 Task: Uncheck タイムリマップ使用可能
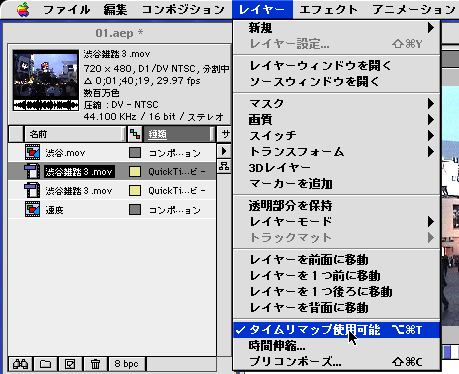click(337, 330)
